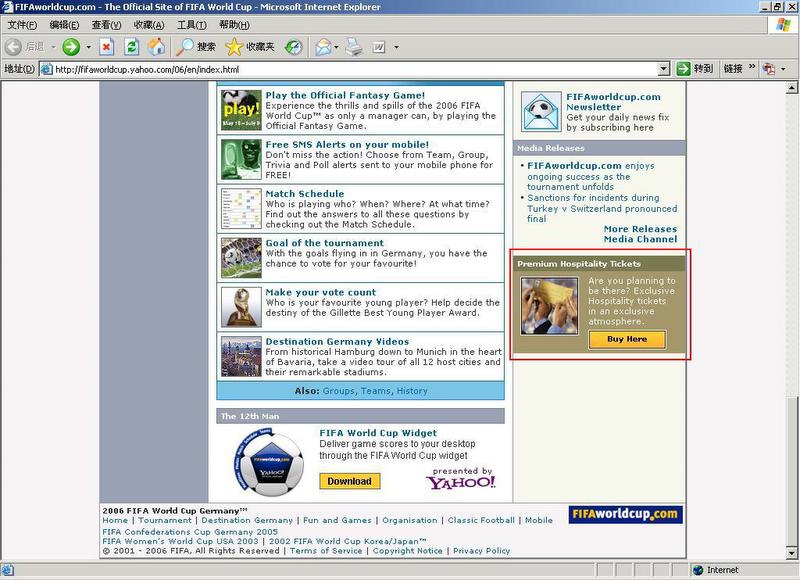The width and height of the screenshot is (800, 580).
Task: Open 'Free SMS Alerts on your mobile!' link
Action: coord(347,145)
